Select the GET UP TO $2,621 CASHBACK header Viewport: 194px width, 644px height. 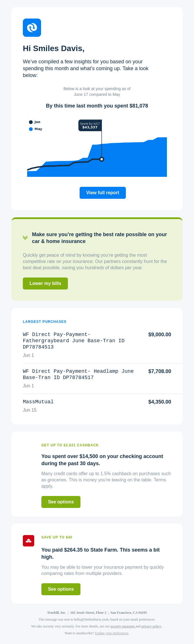point(70,445)
